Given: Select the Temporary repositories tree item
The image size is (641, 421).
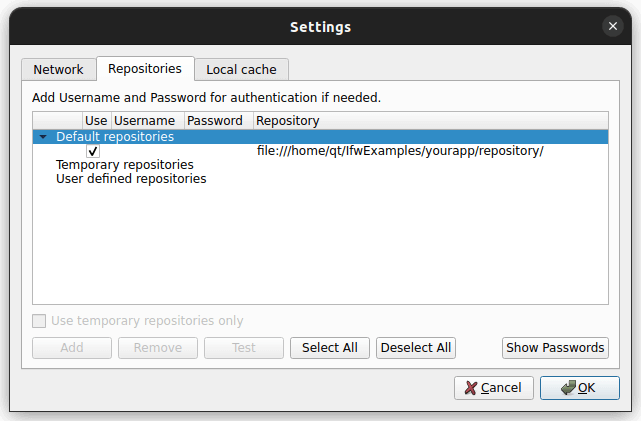Looking at the screenshot, I should click(x=125, y=165).
